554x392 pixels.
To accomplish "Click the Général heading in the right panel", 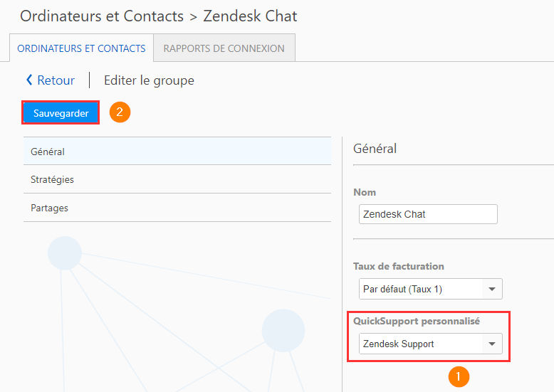I will (375, 149).
